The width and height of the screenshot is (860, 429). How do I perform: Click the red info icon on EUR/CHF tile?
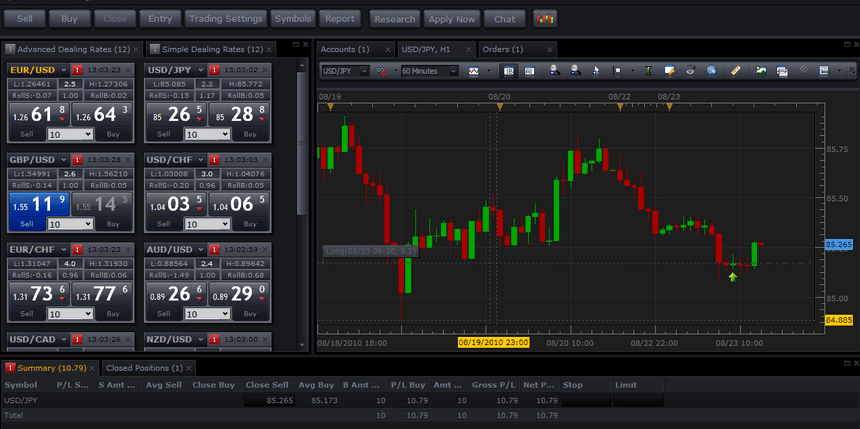(77, 250)
